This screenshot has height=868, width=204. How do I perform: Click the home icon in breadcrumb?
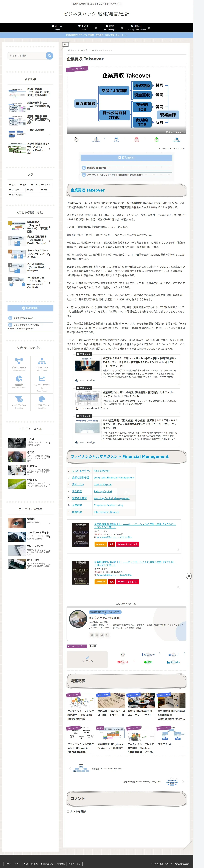pos(69,50)
